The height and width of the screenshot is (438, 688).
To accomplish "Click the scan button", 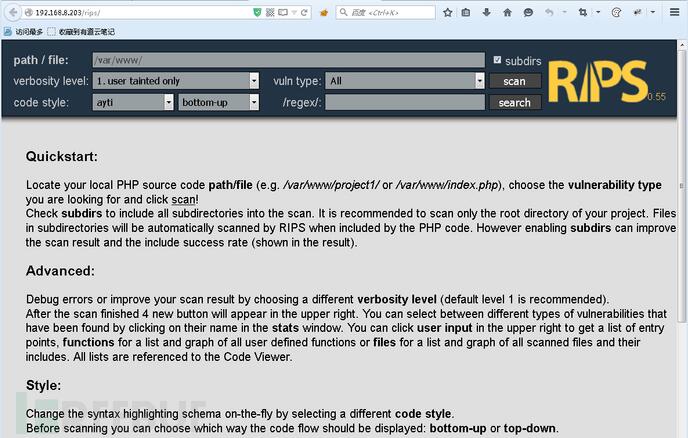I will click(x=515, y=81).
